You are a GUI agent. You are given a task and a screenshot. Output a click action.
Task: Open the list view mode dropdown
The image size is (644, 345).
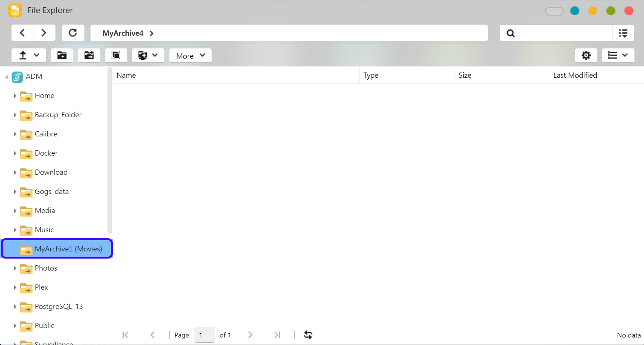618,56
